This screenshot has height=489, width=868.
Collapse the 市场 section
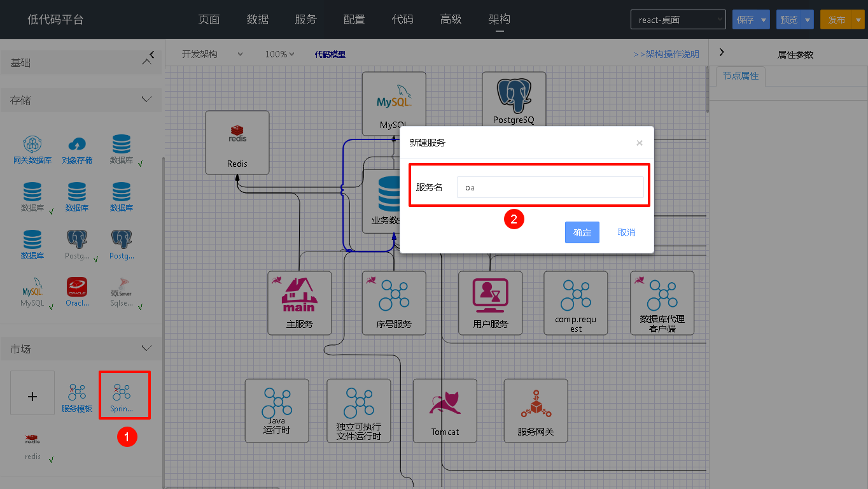click(146, 349)
